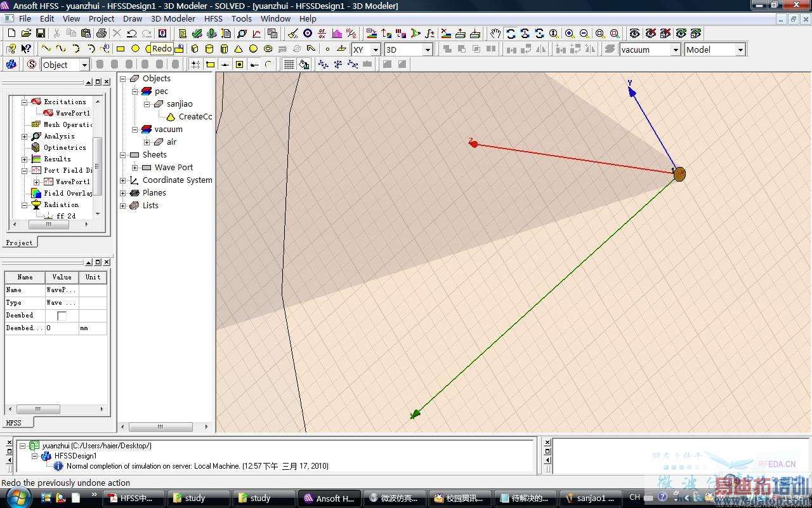The image size is (812, 508).
Task: Open the Draw menu
Action: [x=132, y=18]
